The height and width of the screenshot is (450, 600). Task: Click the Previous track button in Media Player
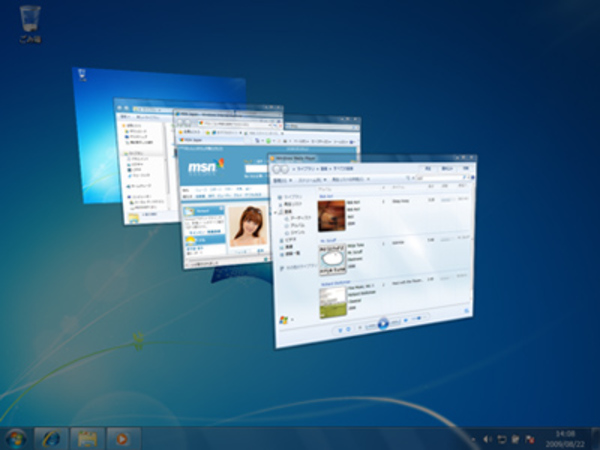(370, 326)
